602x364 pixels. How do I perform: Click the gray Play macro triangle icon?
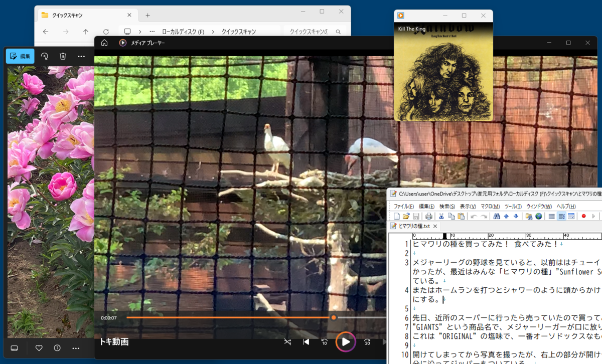[593, 216]
